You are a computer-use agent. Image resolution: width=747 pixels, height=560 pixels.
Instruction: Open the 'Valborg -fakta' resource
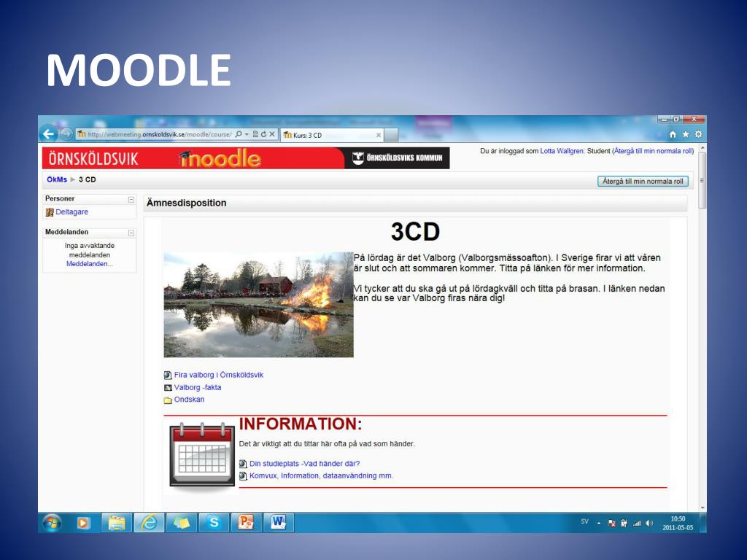pos(198,387)
